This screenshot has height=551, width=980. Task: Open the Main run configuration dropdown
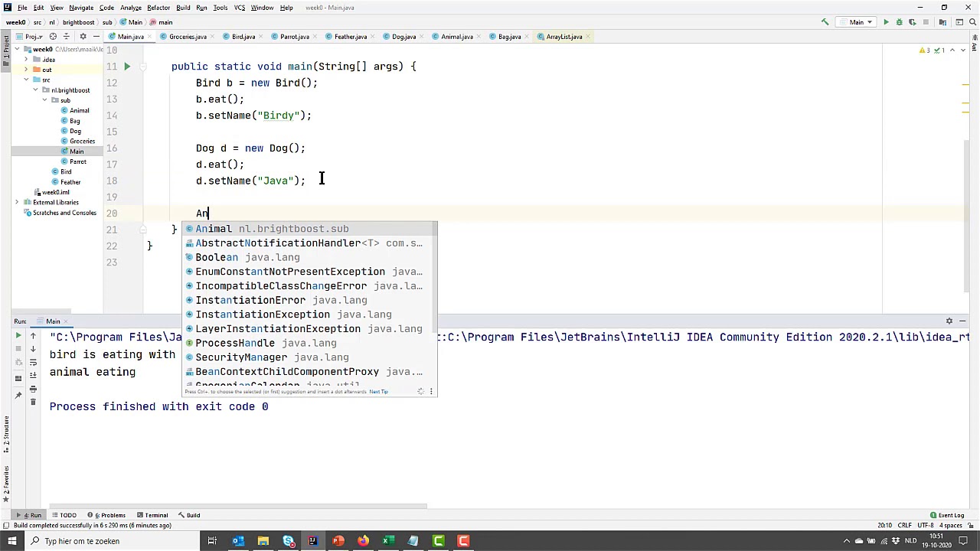pos(856,22)
